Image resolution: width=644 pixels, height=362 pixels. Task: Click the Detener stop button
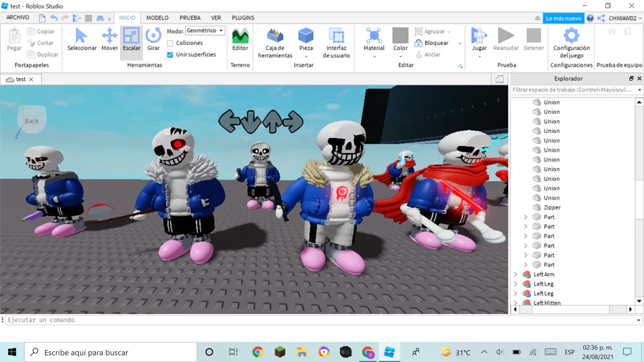click(534, 40)
